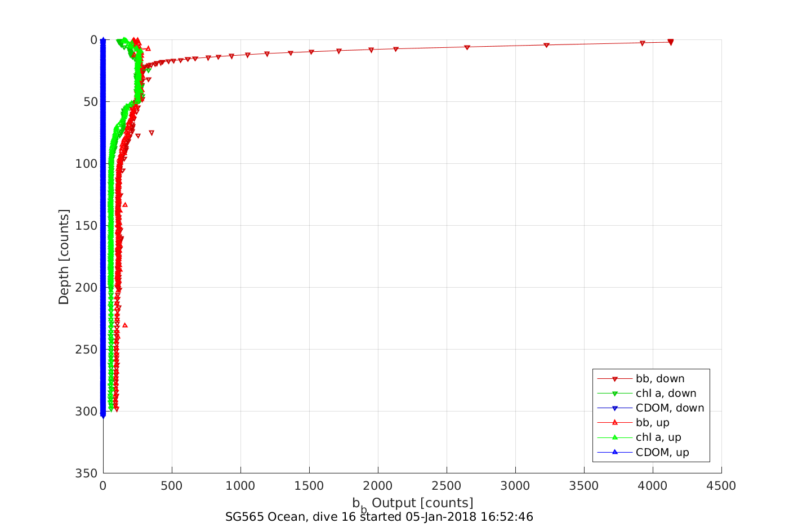Click the x-axis tick label 4500
The width and height of the screenshot is (798, 532).
tap(721, 486)
